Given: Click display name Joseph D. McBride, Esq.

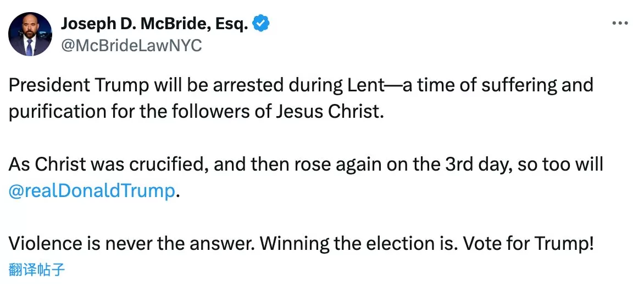Looking at the screenshot, I should [156, 24].
